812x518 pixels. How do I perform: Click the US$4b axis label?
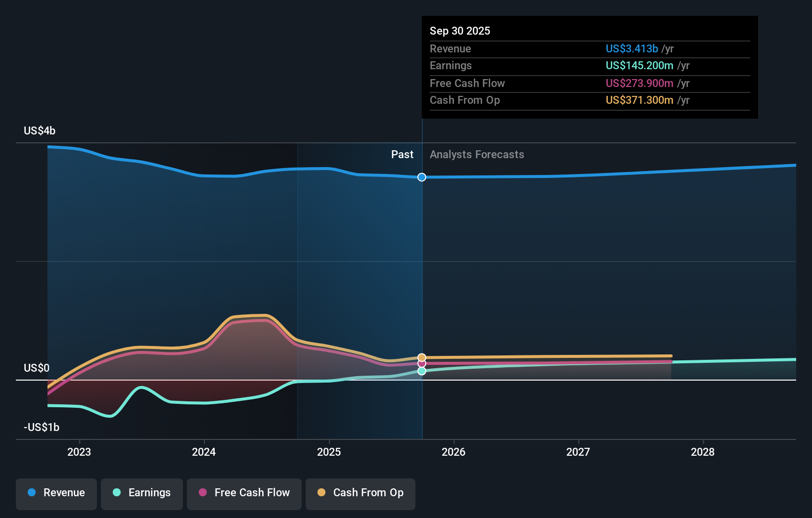pos(39,130)
